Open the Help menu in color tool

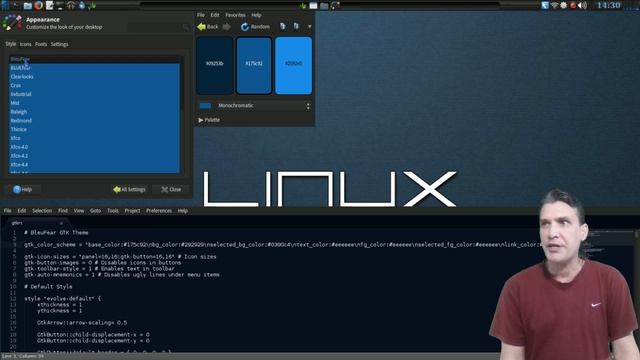[256, 15]
